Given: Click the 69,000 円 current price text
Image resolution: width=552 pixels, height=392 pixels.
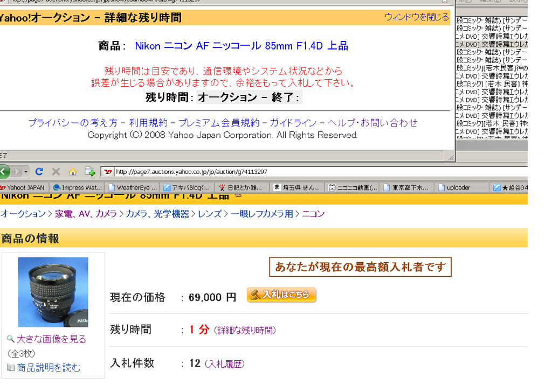Looking at the screenshot, I should click(212, 297).
